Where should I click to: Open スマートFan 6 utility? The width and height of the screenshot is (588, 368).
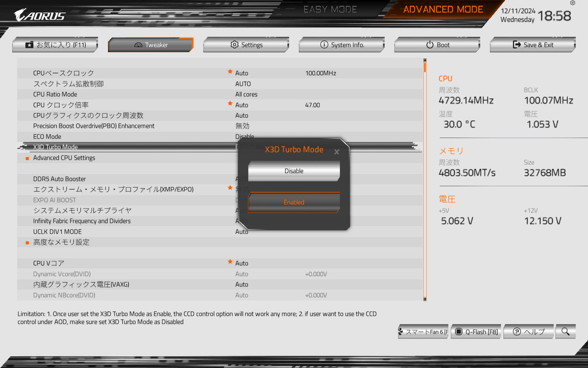coord(423,332)
